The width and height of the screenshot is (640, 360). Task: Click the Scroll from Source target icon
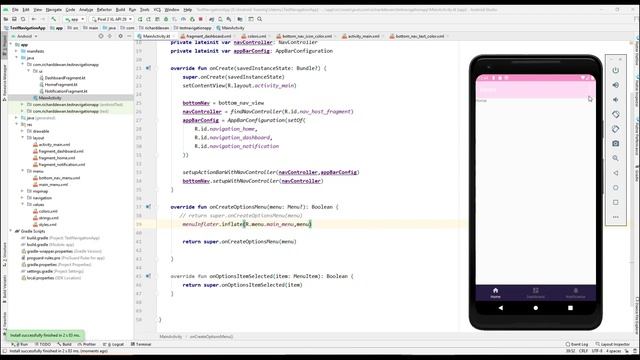[x=101, y=36]
